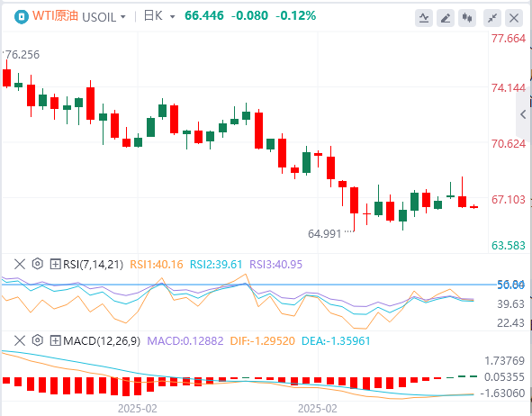Image resolution: width=532 pixels, height=416 pixels.
Task: Click the 77.664 price axis label
Action: click(x=509, y=39)
